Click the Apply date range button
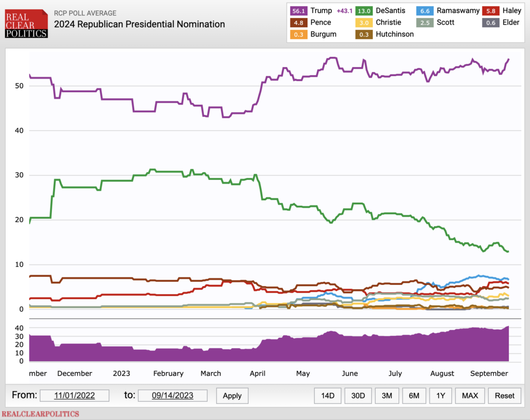This screenshot has width=530, height=420. tap(232, 396)
